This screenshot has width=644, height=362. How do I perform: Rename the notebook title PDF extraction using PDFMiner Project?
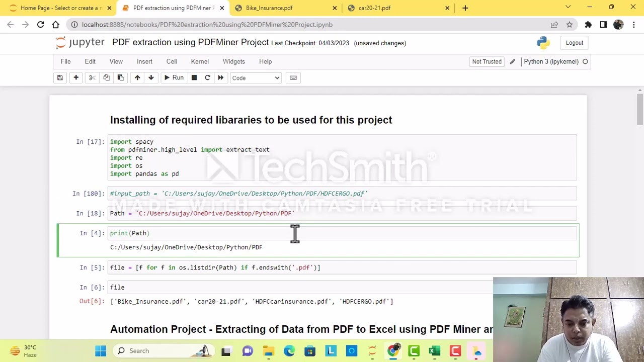pos(190,42)
